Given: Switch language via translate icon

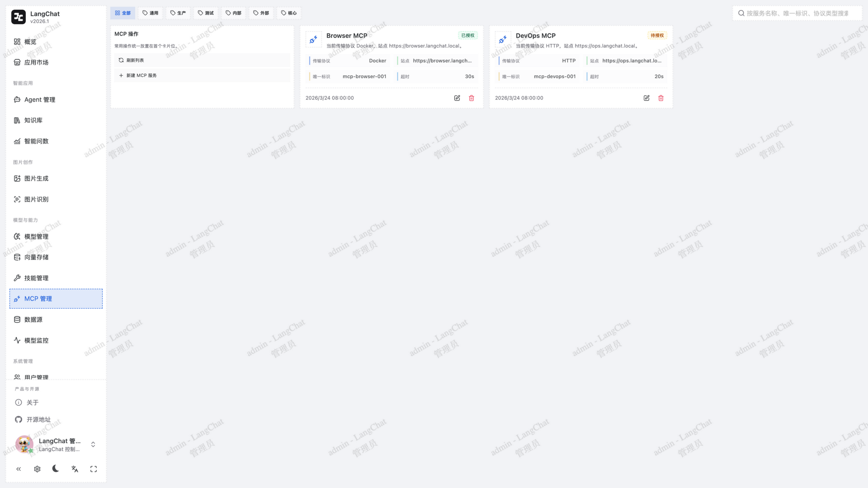Looking at the screenshot, I should point(75,469).
